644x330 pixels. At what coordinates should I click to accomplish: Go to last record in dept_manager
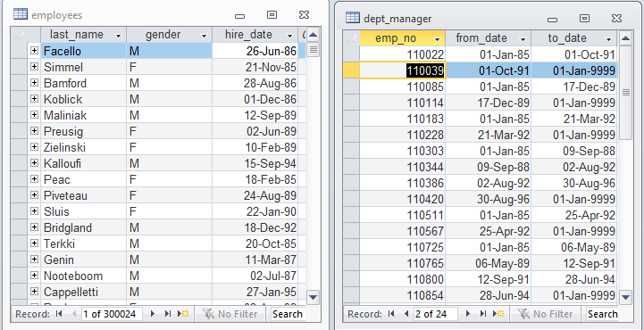[x=483, y=314]
